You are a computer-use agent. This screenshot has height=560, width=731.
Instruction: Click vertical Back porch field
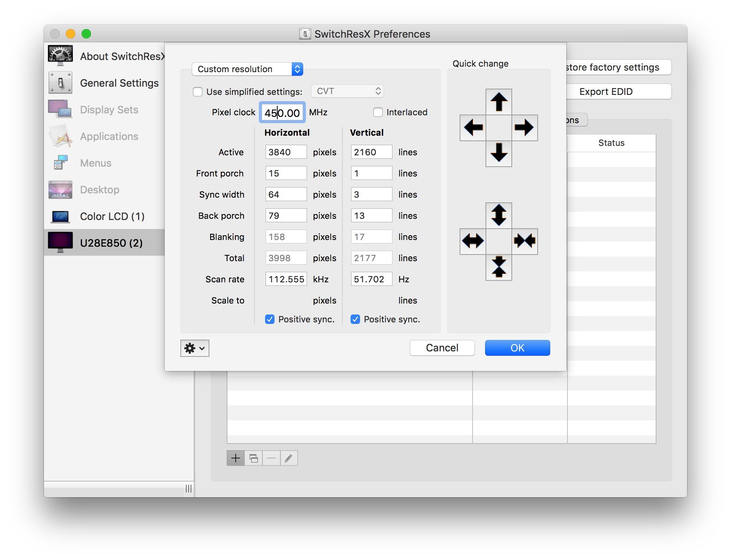372,216
